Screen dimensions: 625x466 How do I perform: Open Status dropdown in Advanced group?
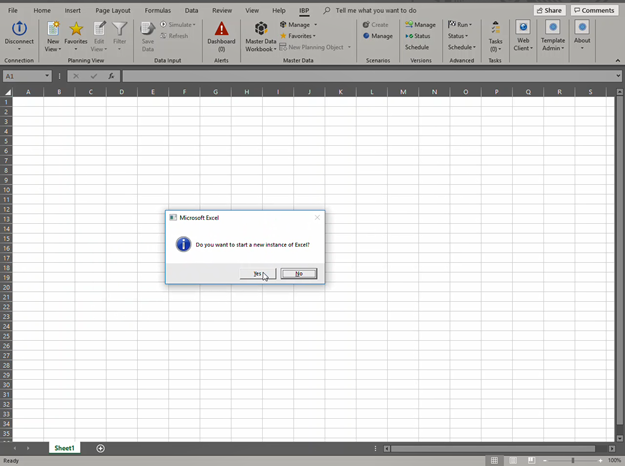pos(458,36)
